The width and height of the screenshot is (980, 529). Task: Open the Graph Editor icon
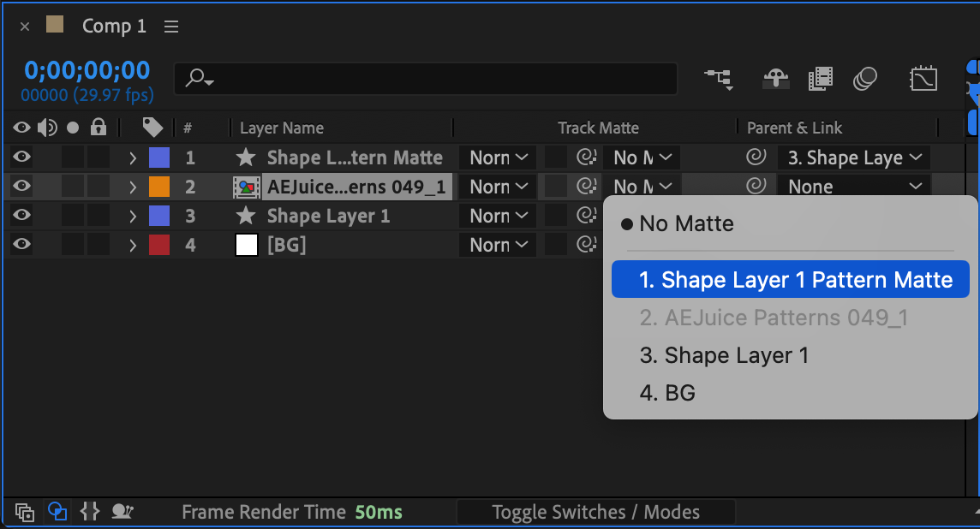pyautogui.click(x=923, y=79)
